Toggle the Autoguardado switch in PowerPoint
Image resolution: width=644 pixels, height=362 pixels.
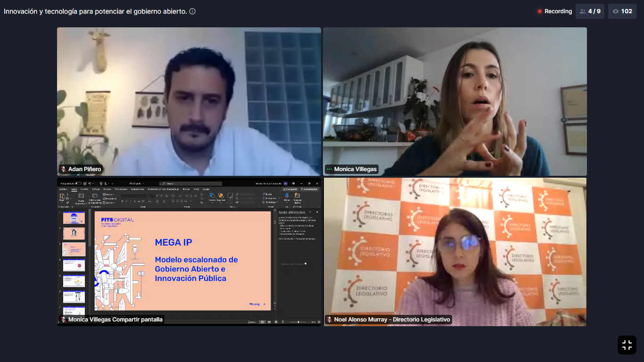click(78, 183)
